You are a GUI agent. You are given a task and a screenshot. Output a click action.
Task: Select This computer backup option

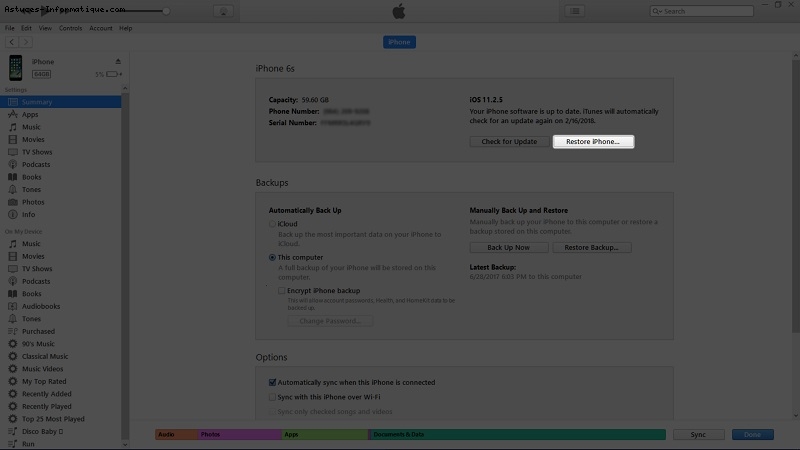(x=272, y=257)
